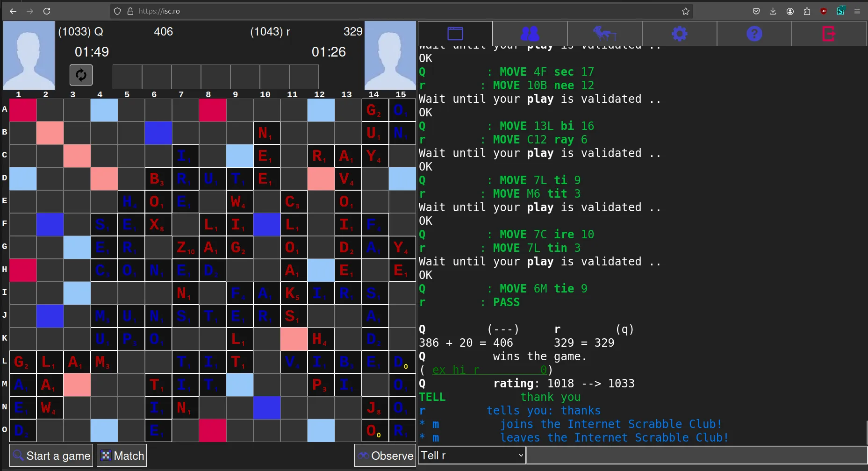This screenshot has width=868, height=471.
Task: Bookmark this page with the star
Action: click(686, 11)
